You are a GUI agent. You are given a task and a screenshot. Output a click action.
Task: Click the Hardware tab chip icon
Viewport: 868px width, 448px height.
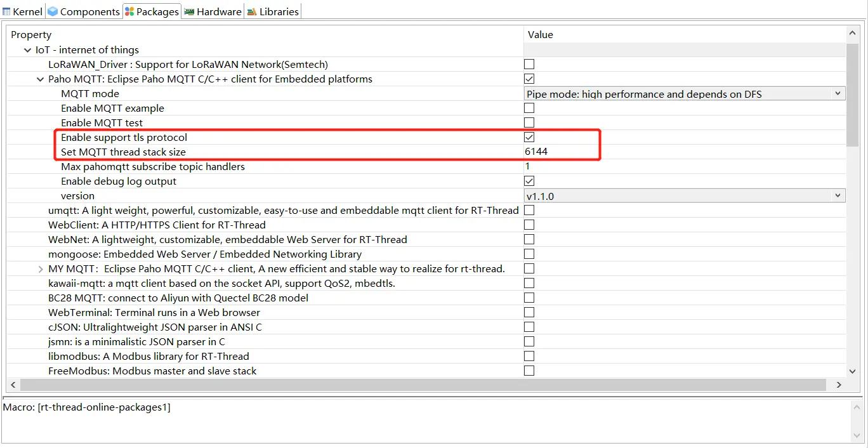coord(189,11)
